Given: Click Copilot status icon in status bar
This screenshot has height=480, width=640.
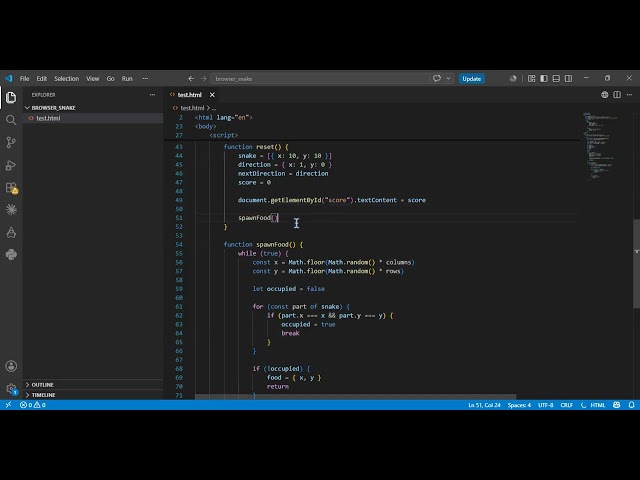Looking at the screenshot, I should 616,405.
